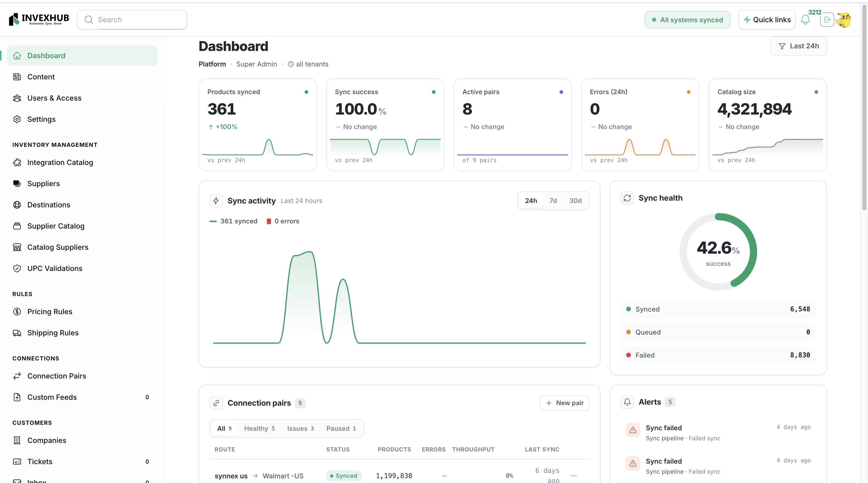Open Connection Pairs page
The height and width of the screenshot is (483, 868).
coord(82,376)
